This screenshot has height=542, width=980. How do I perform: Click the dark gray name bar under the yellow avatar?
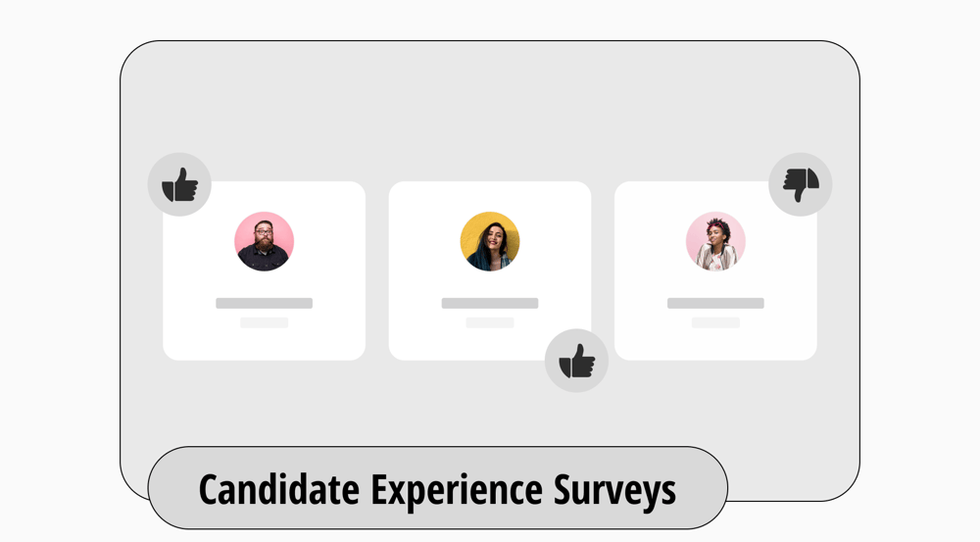(x=490, y=304)
